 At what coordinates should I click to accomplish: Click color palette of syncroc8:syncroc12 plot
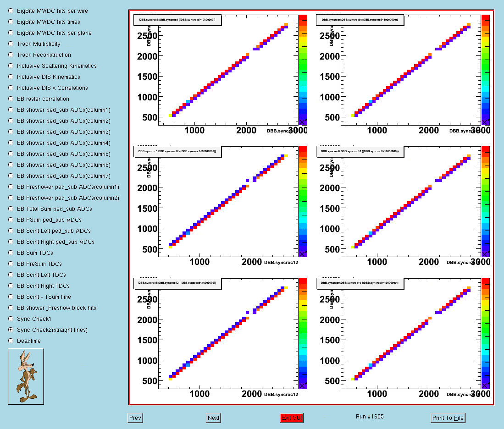[x=303, y=333]
